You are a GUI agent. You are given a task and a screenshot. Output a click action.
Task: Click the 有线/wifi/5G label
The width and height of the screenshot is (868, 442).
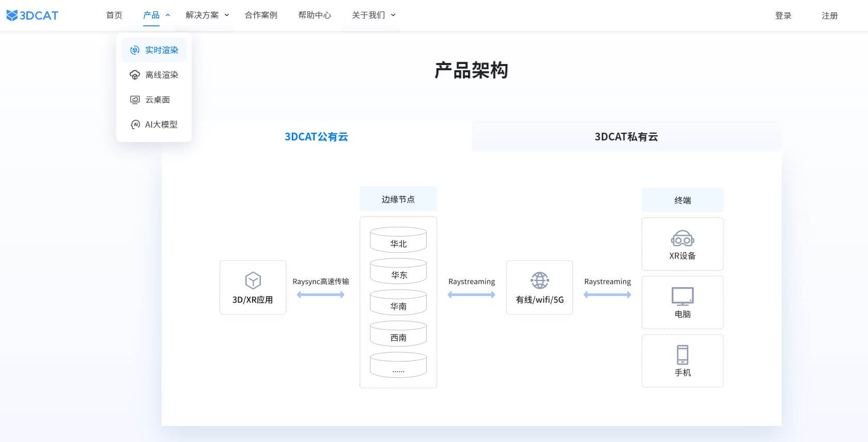[x=539, y=299]
